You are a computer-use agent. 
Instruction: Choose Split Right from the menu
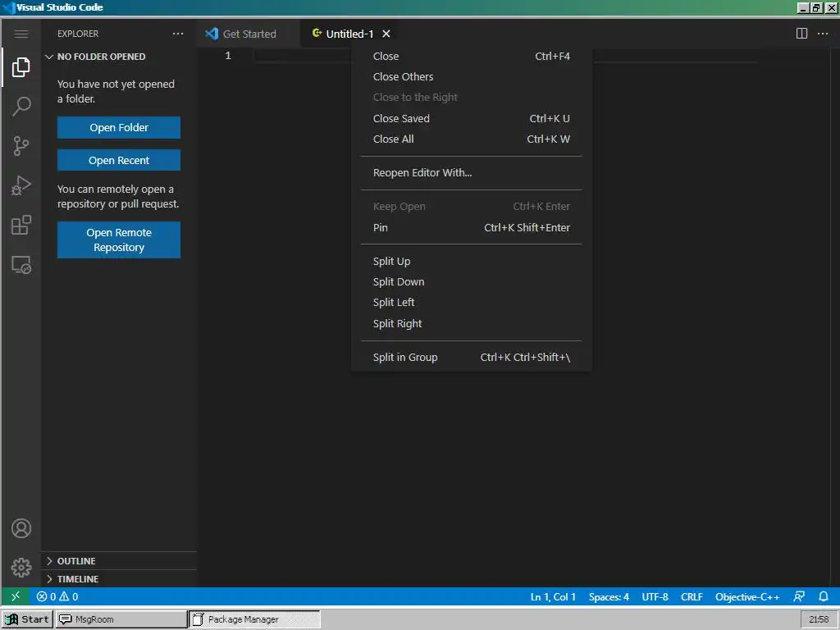point(472,323)
